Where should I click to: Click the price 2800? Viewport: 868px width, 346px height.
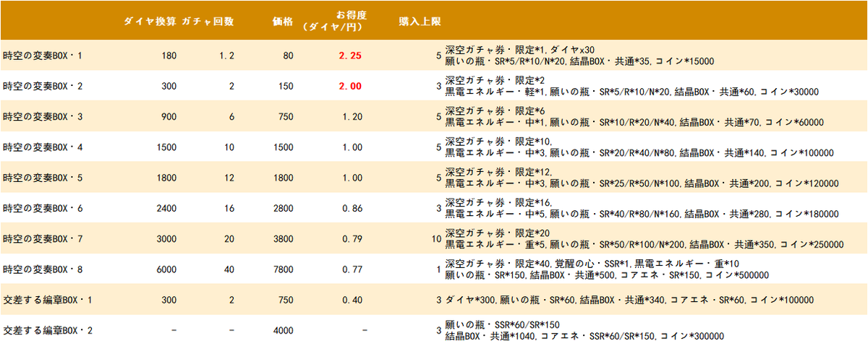(283, 208)
